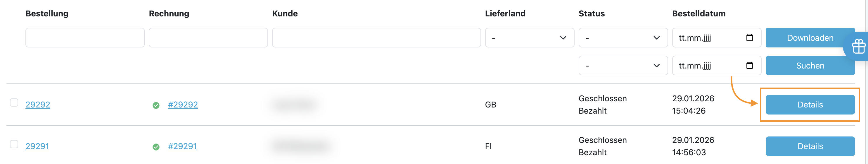This screenshot has height=164, width=868.
Task: Open order link 29291
Action: click(x=37, y=146)
